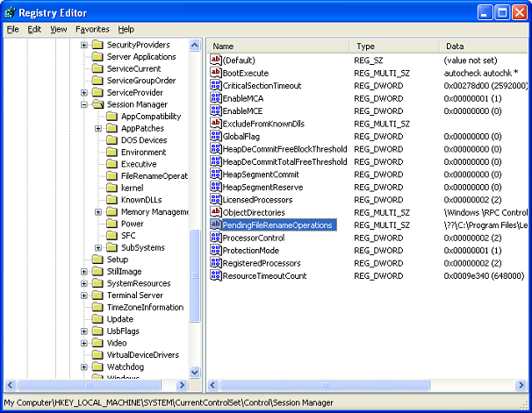Open the Help menu
This screenshot has width=532, height=413.
pyautogui.click(x=126, y=29)
